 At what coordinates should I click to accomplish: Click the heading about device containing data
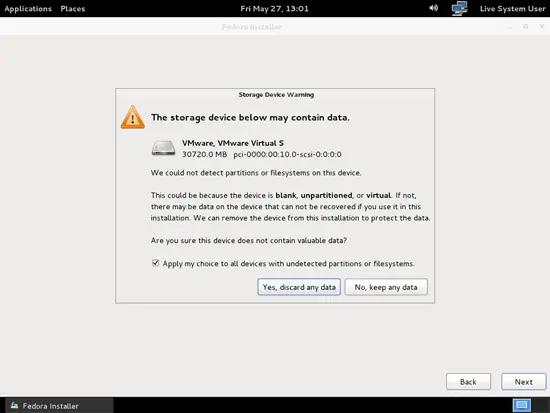(x=250, y=118)
